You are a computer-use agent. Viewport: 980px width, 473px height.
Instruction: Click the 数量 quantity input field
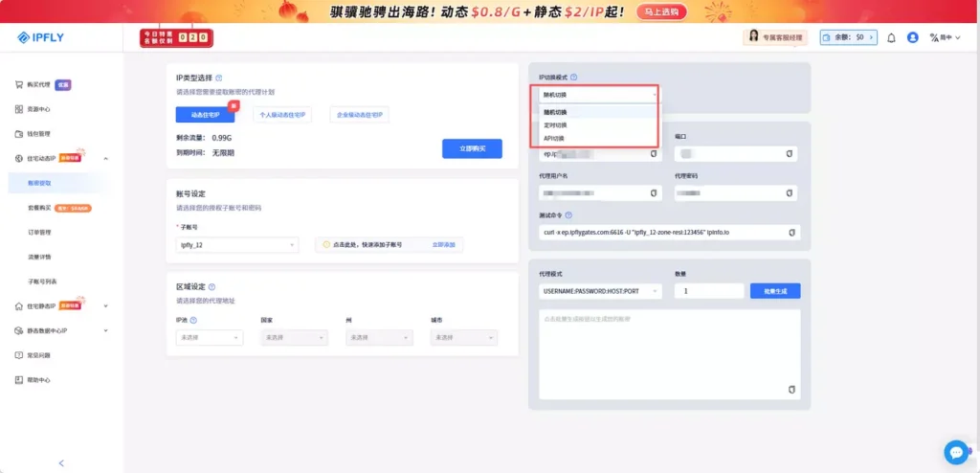point(709,291)
